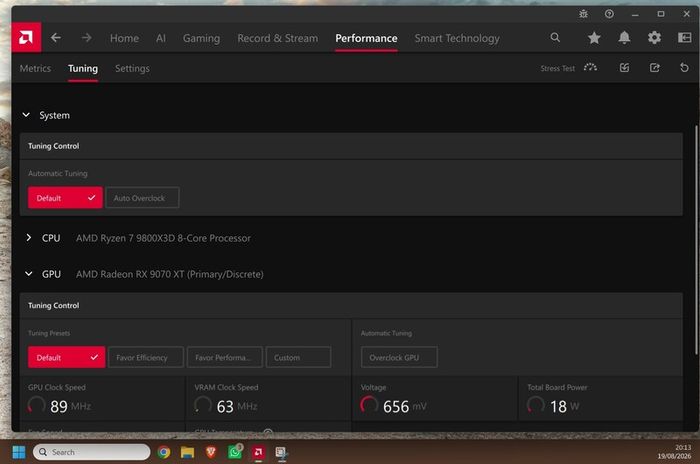The image size is (700, 464).
Task: Switch to Metrics sub-tab
Action: click(35, 68)
